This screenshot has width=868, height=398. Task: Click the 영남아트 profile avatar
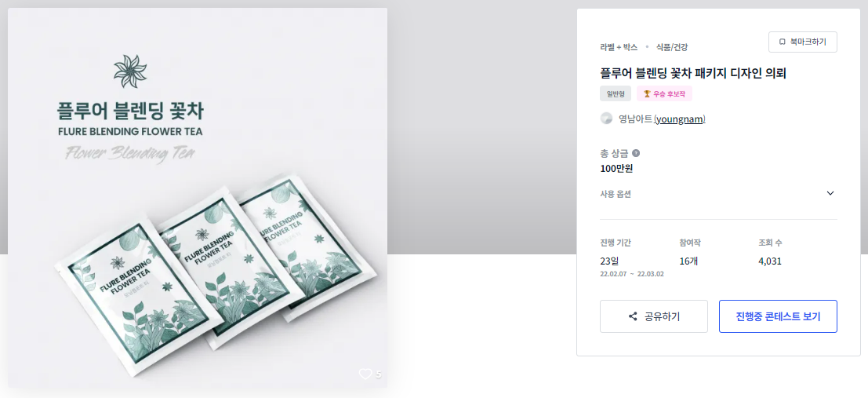coord(606,119)
